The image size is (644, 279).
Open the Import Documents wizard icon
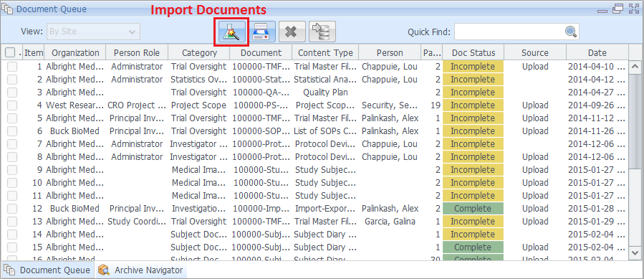231,32
